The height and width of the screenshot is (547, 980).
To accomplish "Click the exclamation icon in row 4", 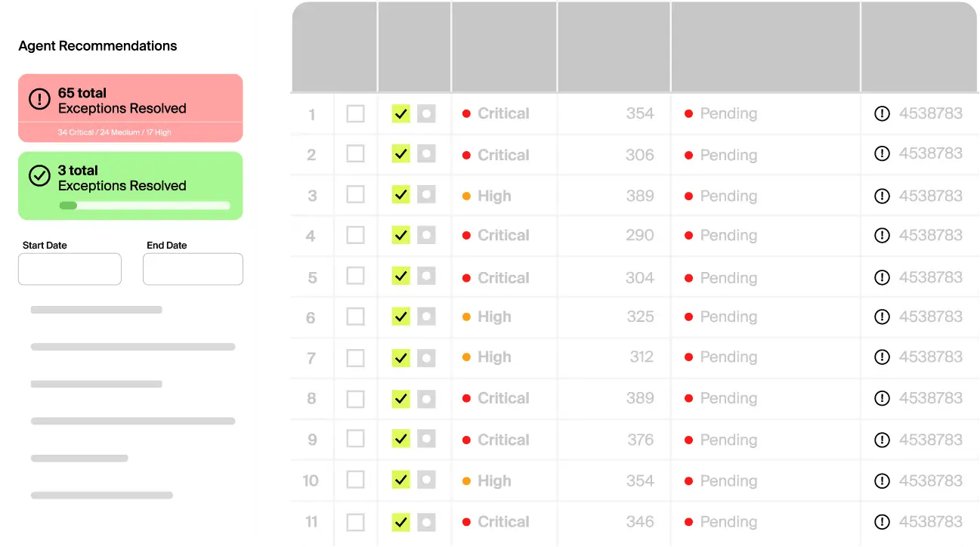I will 882,236.
